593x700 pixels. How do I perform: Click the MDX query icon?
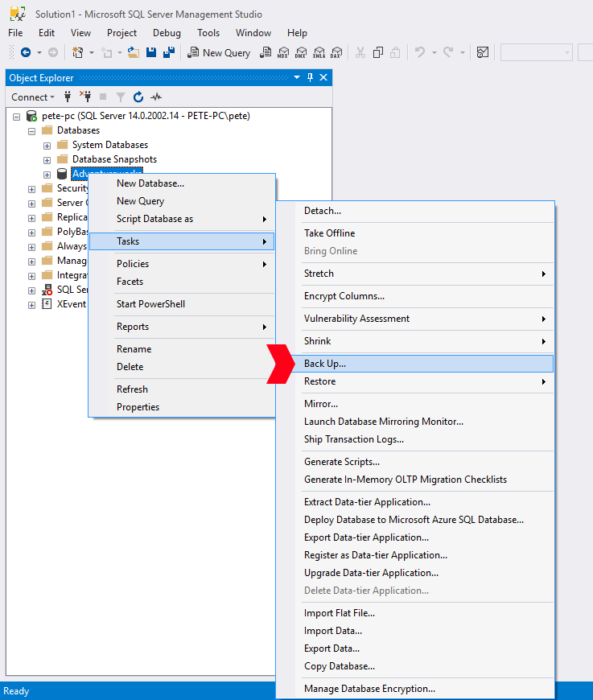pos(283,52)
